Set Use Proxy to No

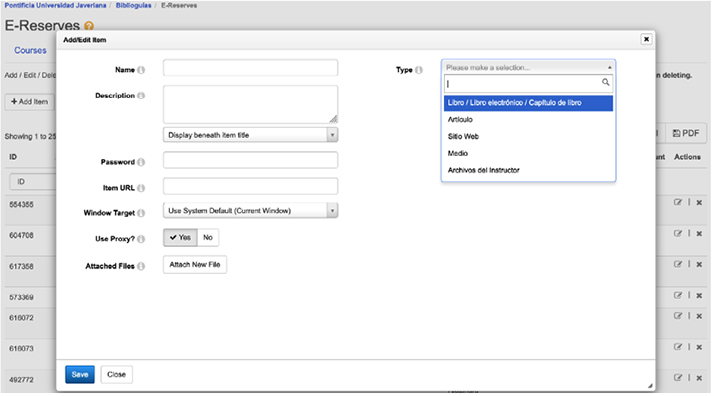pos(208,237)
